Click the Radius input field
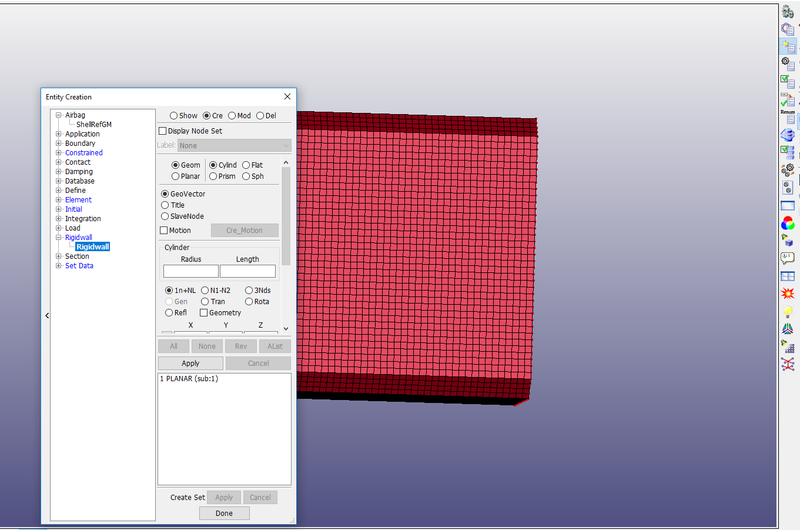The image size is (800, 530). [191, 271]
